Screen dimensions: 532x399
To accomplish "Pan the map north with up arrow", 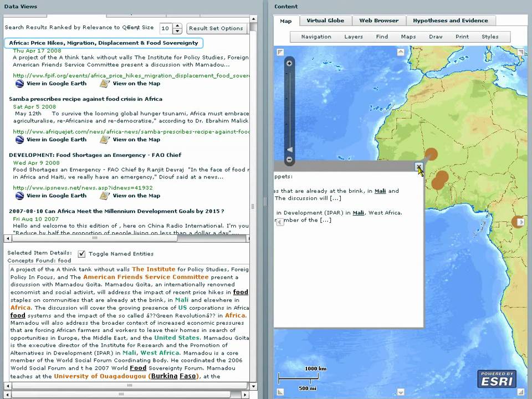I will [x=401, y=52].
